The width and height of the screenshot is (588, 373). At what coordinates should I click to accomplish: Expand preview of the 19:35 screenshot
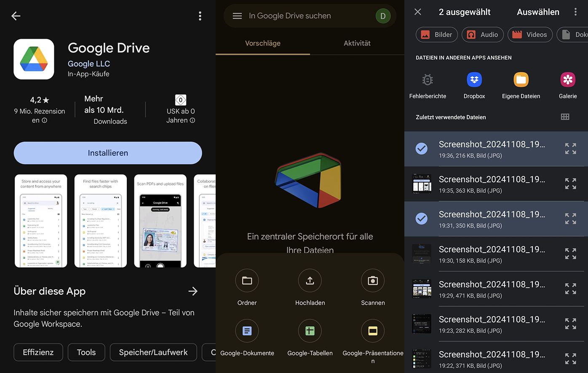coord(571,184)
